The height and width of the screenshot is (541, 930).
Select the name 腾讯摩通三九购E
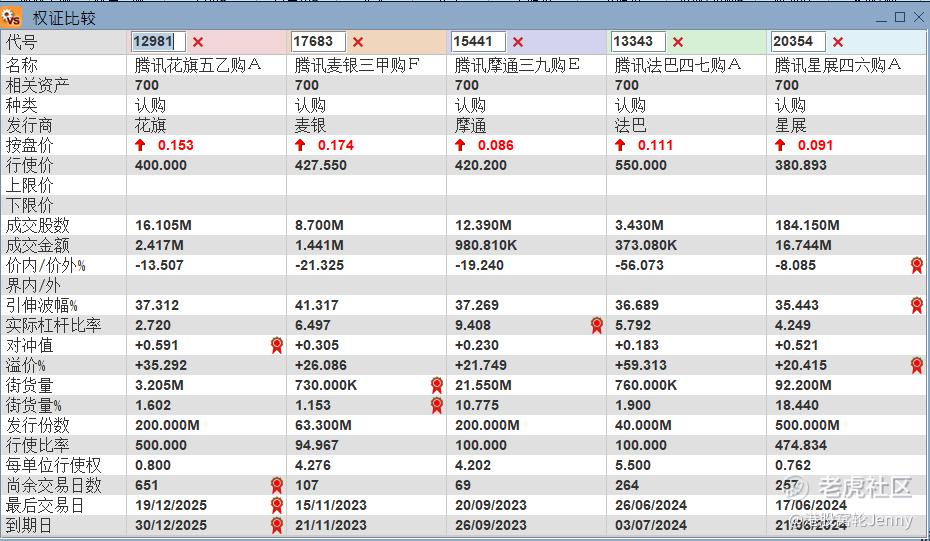tap(517, 65)
